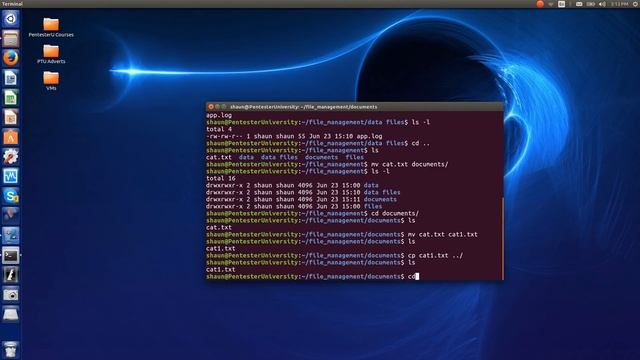640x360 pixels.
Task: Maximize the terminal window
Action: click(x=224, y=107)
